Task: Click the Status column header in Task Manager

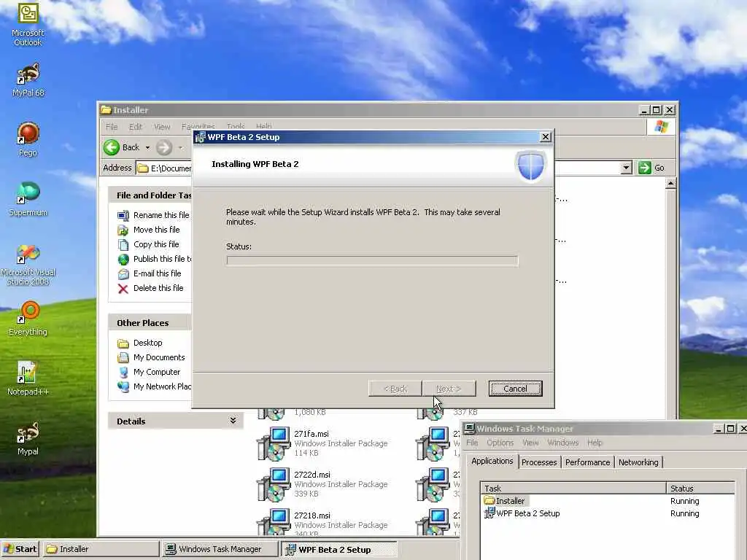Action: 700,488
